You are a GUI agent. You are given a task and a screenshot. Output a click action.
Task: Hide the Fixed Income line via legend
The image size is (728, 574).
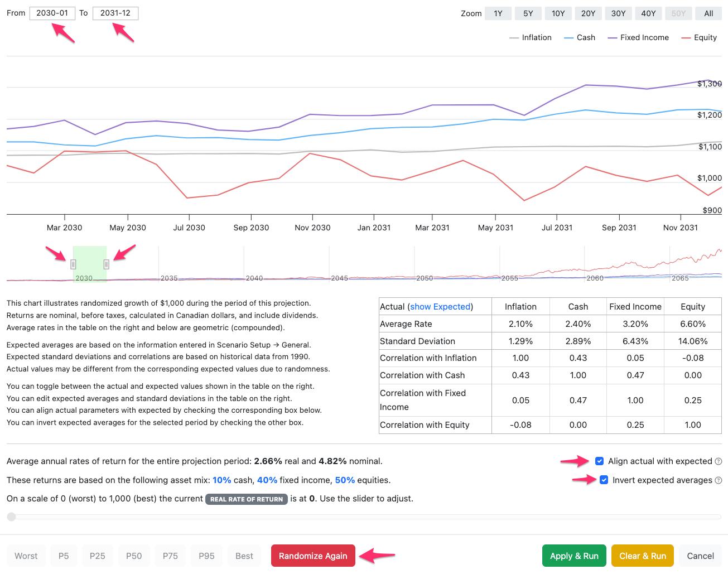(638, 37)
